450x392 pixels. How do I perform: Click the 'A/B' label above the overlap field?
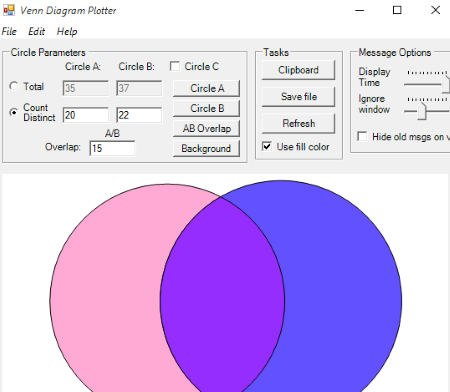(112, 134)
